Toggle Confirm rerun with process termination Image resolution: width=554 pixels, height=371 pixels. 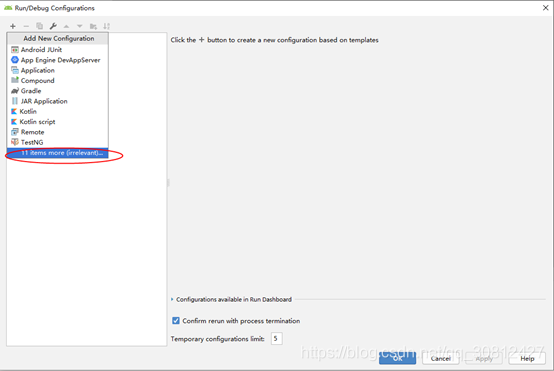(176, 320)
